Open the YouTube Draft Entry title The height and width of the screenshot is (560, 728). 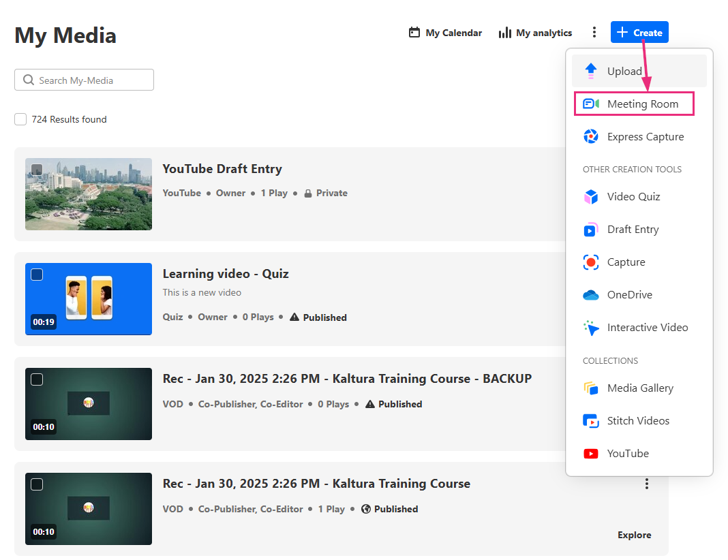tap(222, 169)
